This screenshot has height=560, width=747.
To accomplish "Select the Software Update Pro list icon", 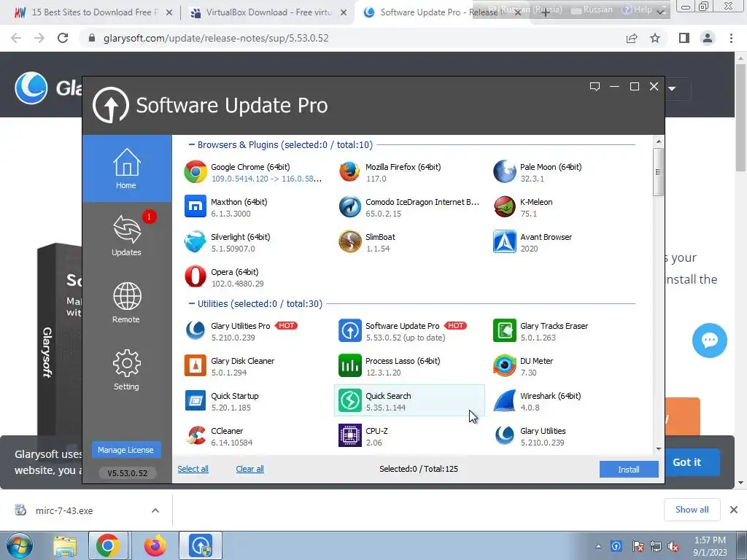I will (349, 330).
